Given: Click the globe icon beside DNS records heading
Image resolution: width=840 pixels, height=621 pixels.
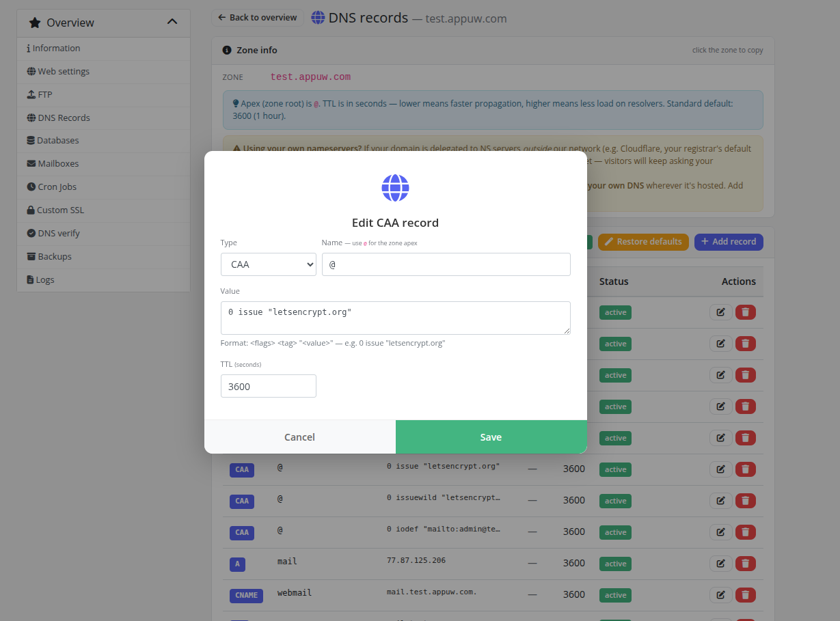Looking at the screenshot, I should click(318, 18).
